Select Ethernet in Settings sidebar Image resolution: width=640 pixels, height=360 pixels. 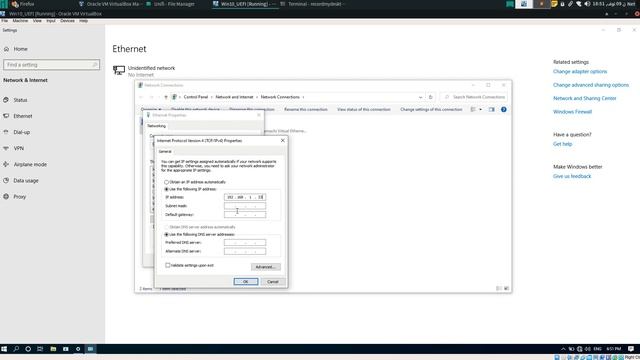coord(22,116)
